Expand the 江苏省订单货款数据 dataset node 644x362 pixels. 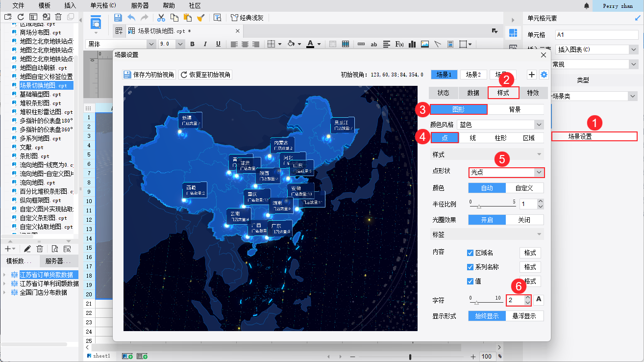[x=5, y=275]
